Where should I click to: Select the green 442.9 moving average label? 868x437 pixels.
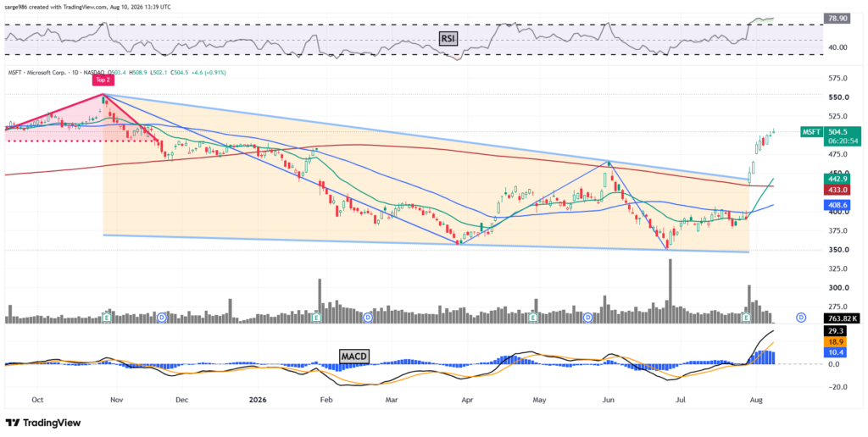838,180
